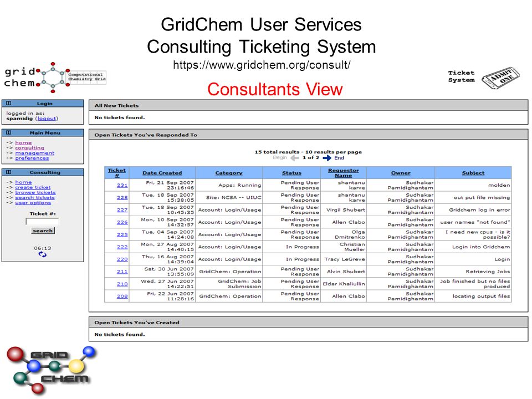Click requestor "Tracy LeGreve"
This screenshot has height=399, width=532.
pos(345,259)
